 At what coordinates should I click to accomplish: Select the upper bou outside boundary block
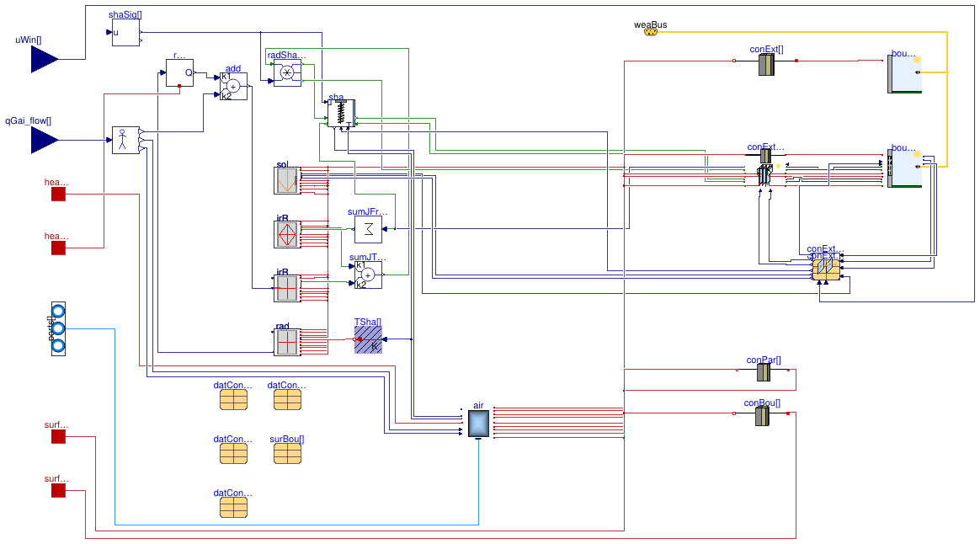(904, 75)
